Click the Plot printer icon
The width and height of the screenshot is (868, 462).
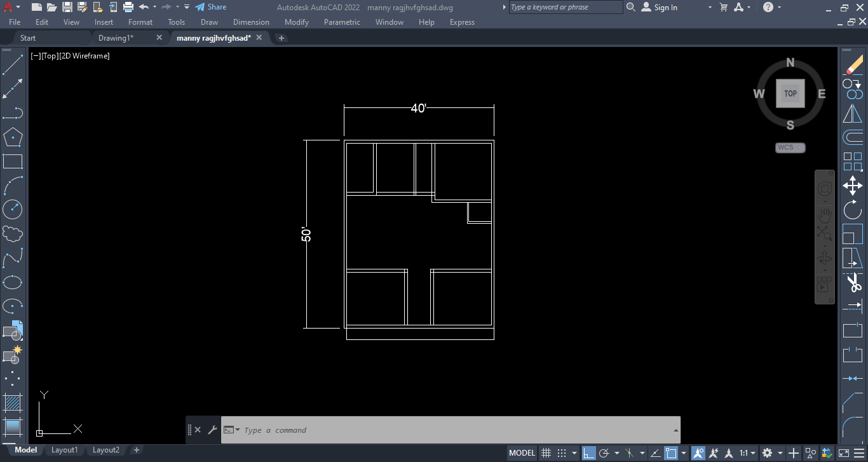click(128, 7)
